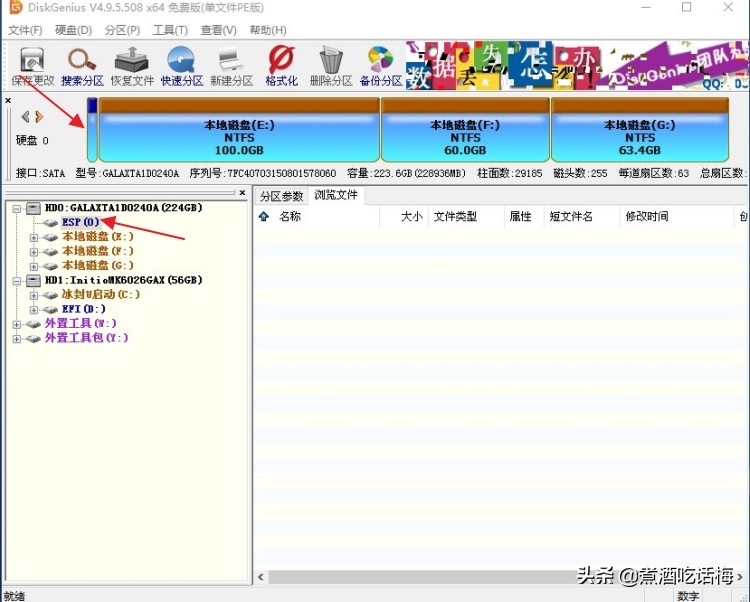Select 本地磁盘 (G:) in the tree
750x602 pixels.
tap(98, 265)
